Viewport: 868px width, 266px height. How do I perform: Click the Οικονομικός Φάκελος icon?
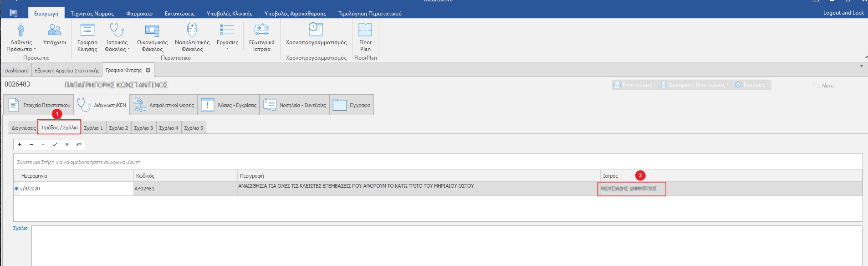click(152, 30)
